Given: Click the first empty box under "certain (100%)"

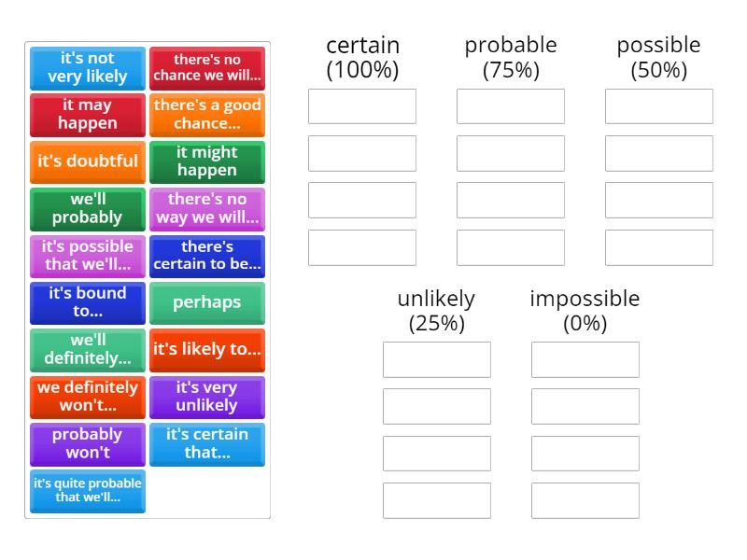Looking at the screenshot, I should (x=361, y=105).
